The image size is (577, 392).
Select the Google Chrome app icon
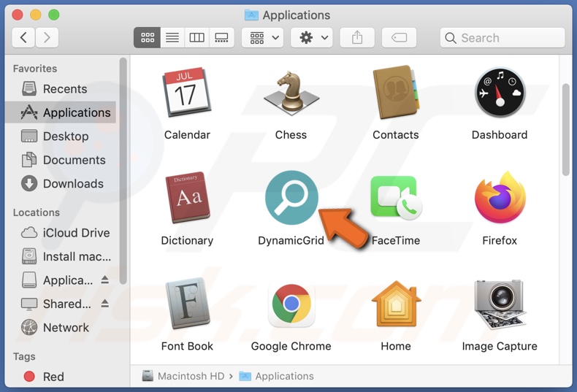(x=291, y=304)
